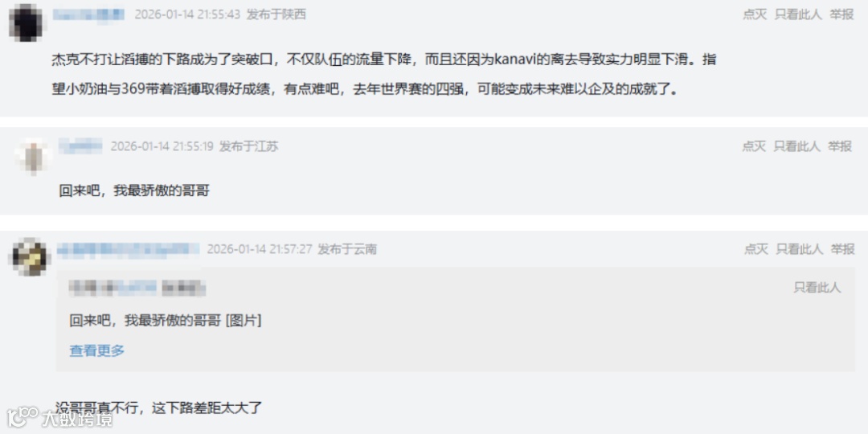This screenshot has height=434, width=868.
Task: Click the blurred quoted author name
Action: 137,288
